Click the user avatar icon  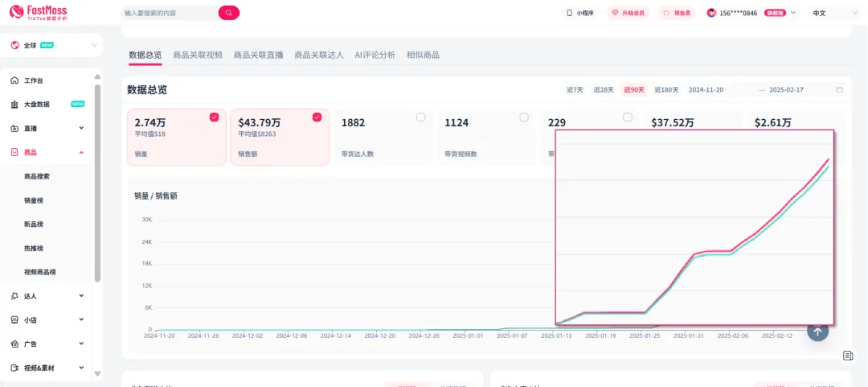click(x=711, y=13)
